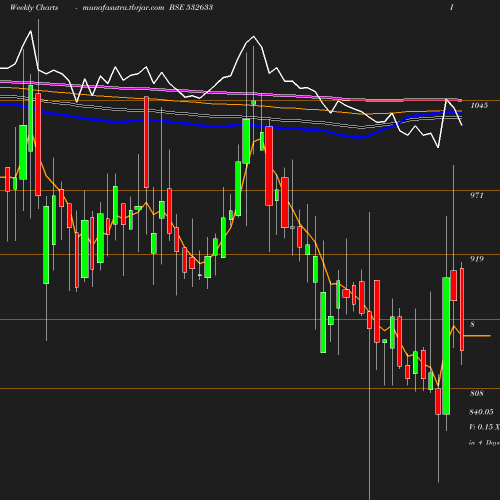Click the 808 price level label
Screen dimensions: 500x500
click(477, 393)
